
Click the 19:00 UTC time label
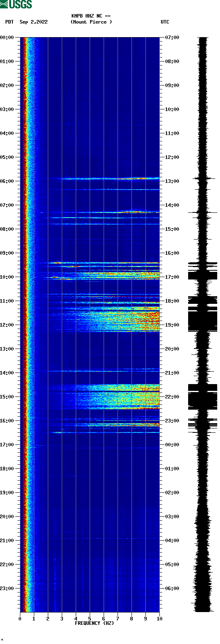pos(172,325)
